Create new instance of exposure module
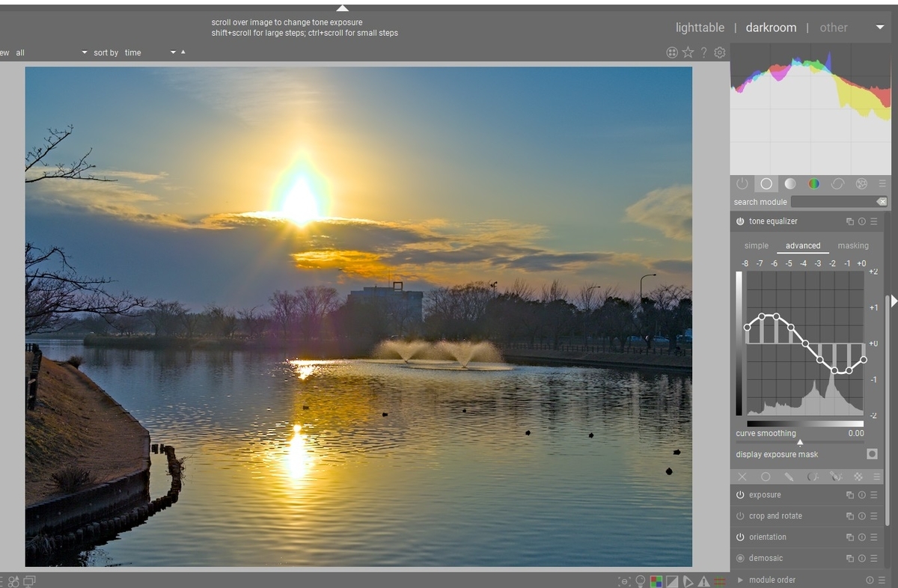898x588 pixels. point(850,495)
